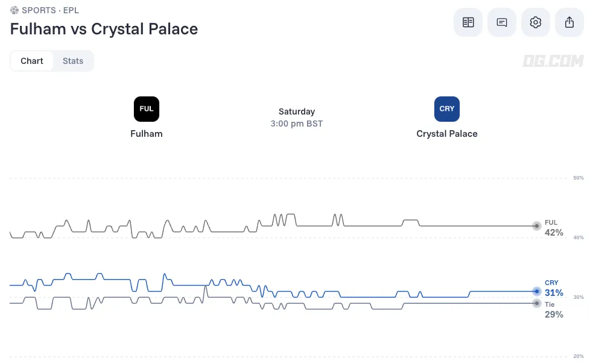Switch to the Stats tab
Screen dimensions: 596x364
(x=73, y=61)
